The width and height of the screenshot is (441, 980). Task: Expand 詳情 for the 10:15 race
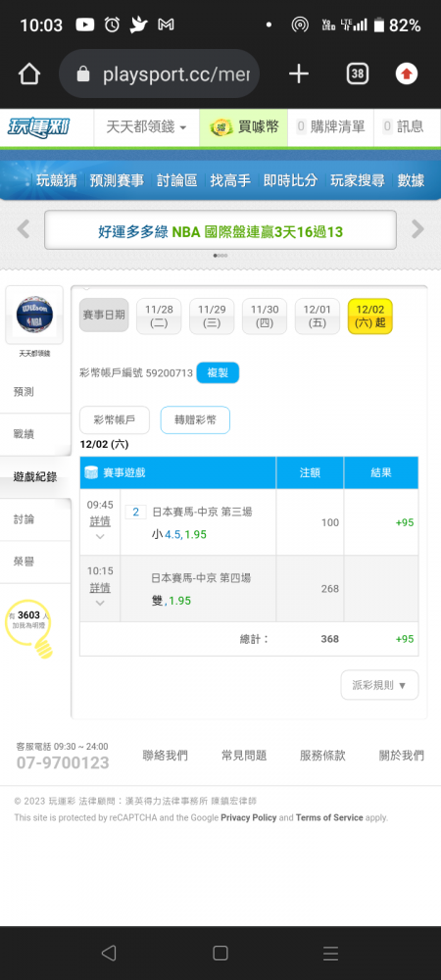click(x=100, y=588)
